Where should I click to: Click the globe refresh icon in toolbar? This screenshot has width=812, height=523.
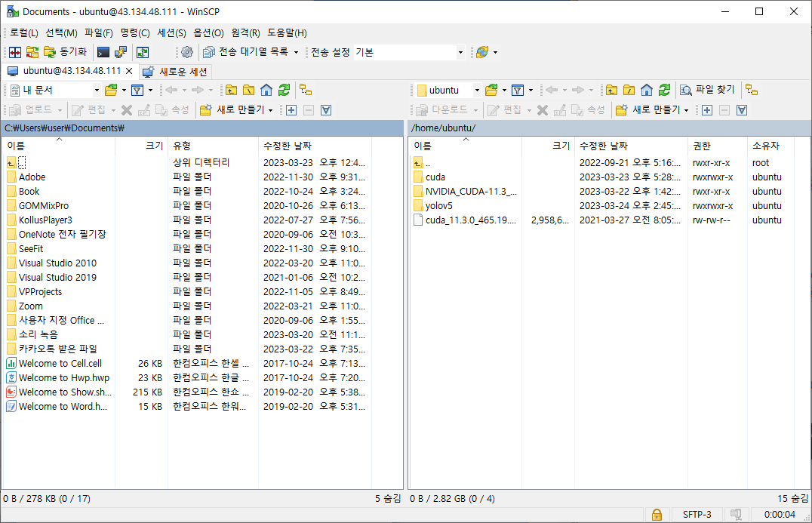tap(482, 52)
